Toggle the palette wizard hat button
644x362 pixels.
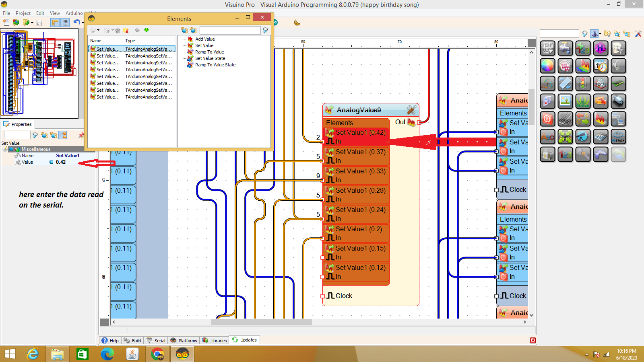tap(594, 34)
